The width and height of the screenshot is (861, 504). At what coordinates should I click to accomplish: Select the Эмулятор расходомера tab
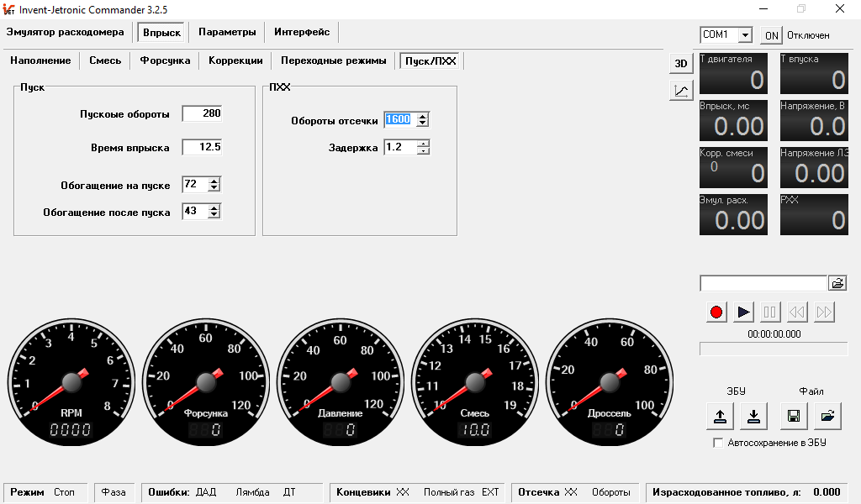(66, 32)
